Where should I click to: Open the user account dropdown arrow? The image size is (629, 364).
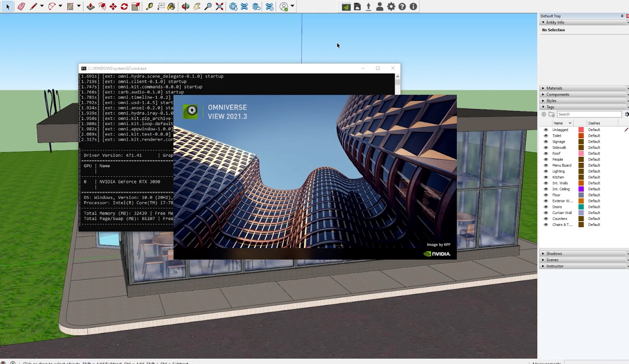click(x=292, y=6)
